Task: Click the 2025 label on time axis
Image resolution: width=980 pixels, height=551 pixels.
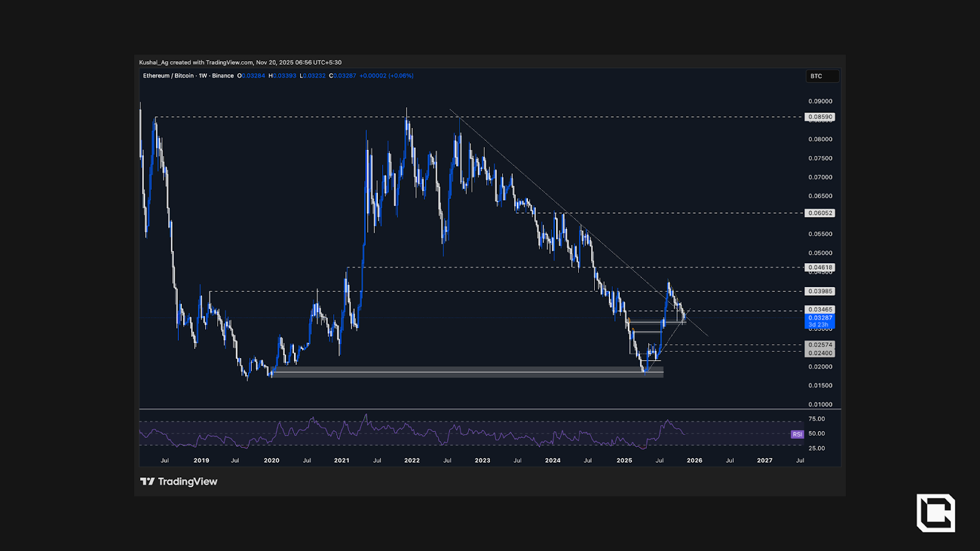Action: click(624, 460)
